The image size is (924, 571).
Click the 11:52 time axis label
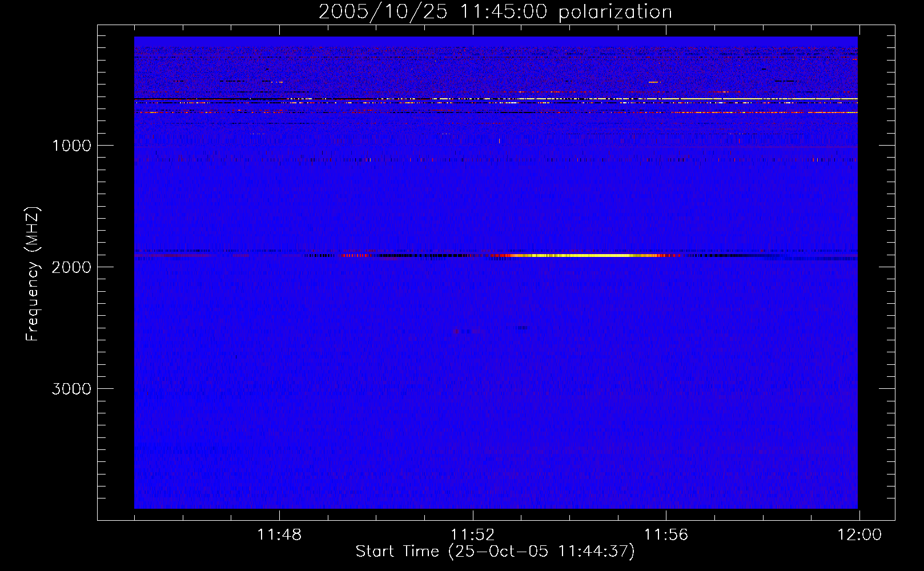pyautogui.click(x=472, y=535)
